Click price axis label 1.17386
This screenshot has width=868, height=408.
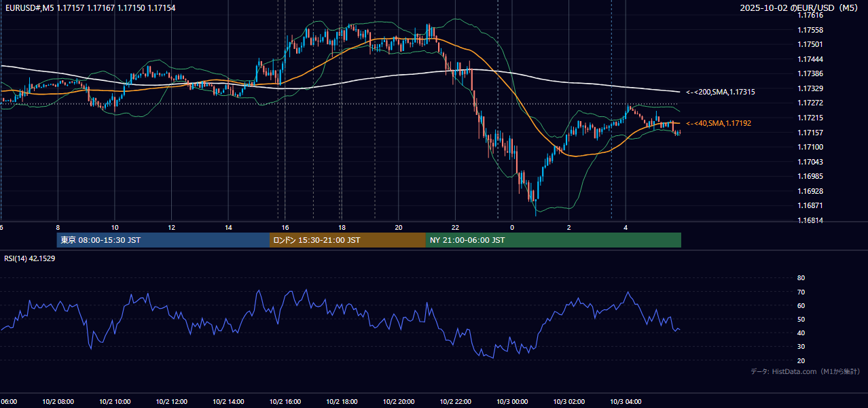coord(810,73)
